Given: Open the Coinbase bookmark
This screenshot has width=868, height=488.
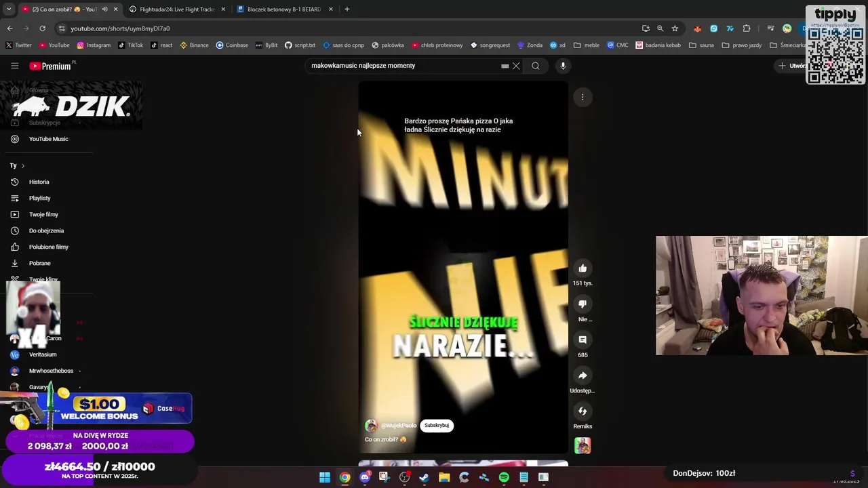Looking at the screenshot, I should 232,45.
